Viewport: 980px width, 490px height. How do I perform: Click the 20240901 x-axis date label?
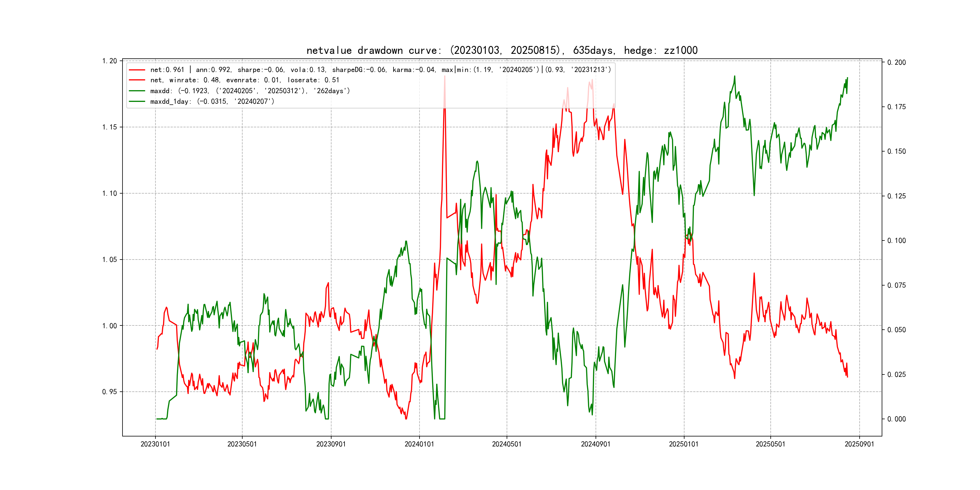[595, 444]
